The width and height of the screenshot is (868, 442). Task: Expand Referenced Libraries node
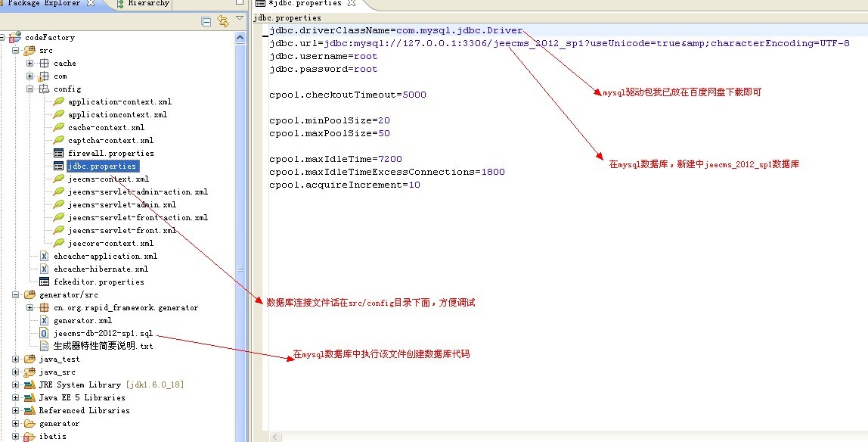coord(15,410)
